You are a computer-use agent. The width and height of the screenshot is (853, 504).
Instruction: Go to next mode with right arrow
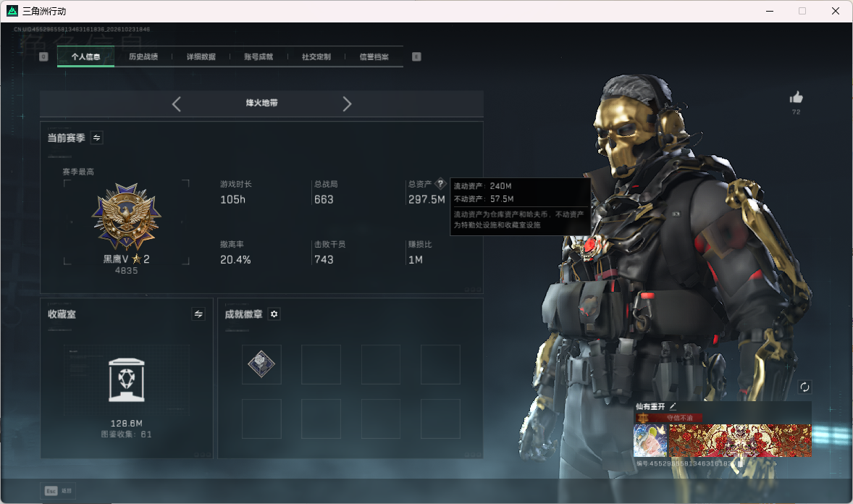347,104
